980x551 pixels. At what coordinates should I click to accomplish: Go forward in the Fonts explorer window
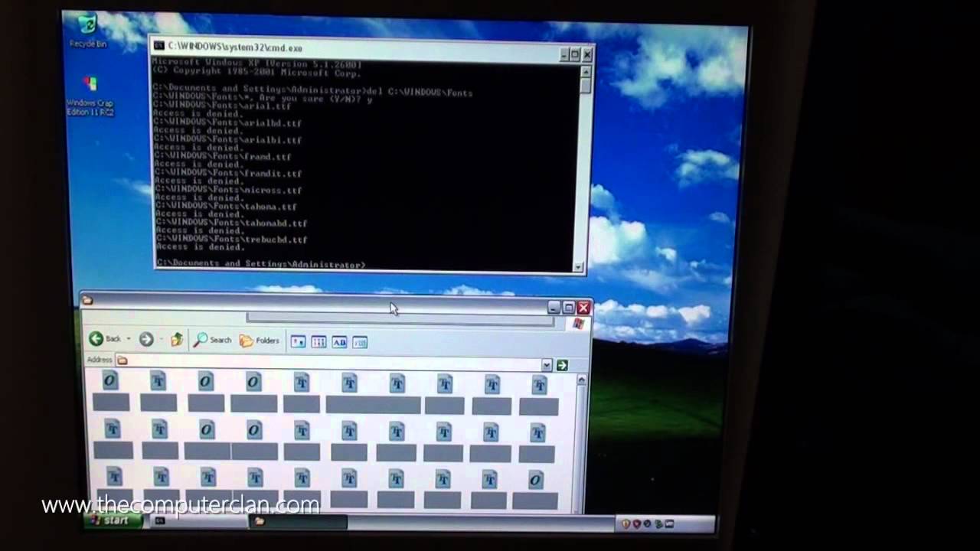point(146,340)
